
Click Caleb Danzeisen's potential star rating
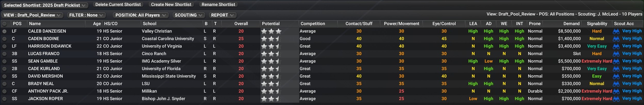click(271, 31)
